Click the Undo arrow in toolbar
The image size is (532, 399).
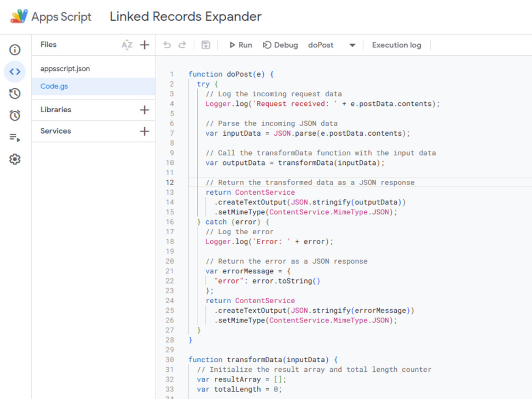coord(167,45)
